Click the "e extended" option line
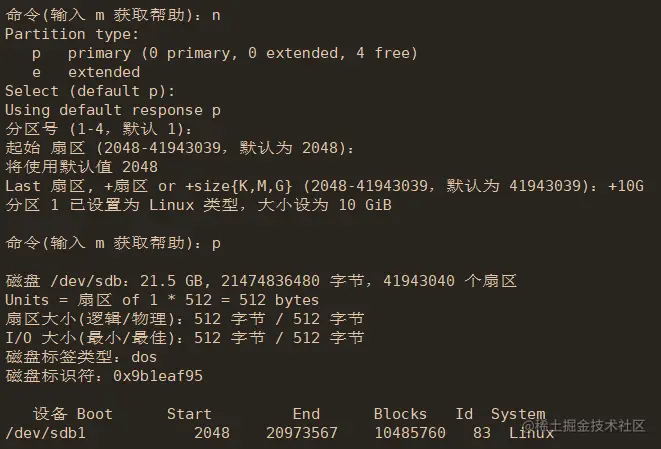Image resolution: width=661 pixels, height=449 pixels. click(x=86, y=72)
